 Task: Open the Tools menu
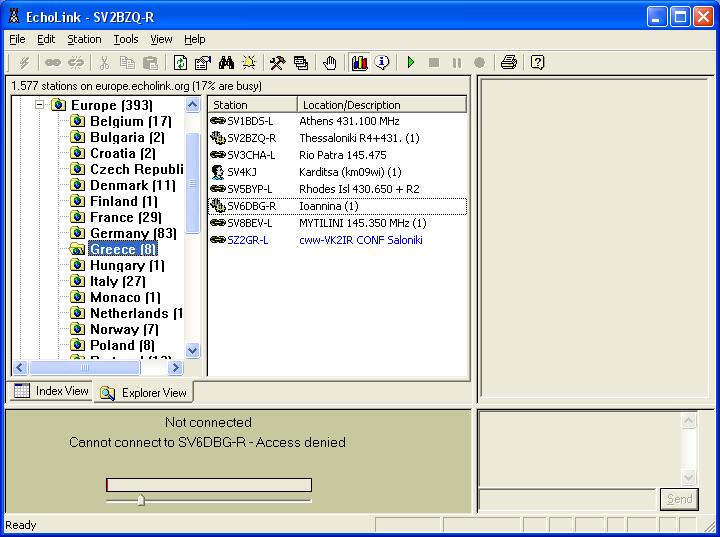pyautogui.click(x=126, y=40)
